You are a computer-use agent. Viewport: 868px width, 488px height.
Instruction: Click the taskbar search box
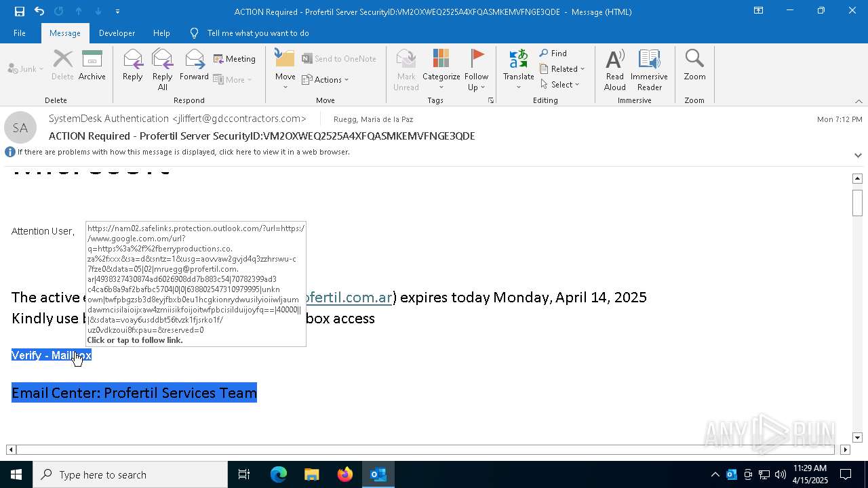[130, 474]
